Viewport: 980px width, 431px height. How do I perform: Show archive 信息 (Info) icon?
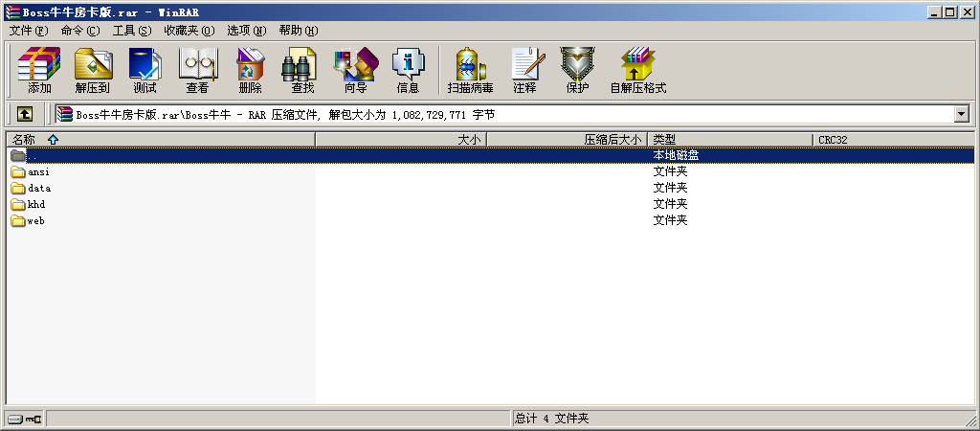point(408,70)
